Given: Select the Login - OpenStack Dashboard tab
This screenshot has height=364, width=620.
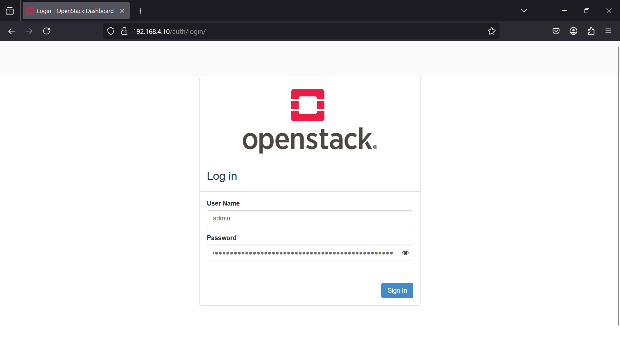Looking at the screenshot, I should (x=76, y=11).
